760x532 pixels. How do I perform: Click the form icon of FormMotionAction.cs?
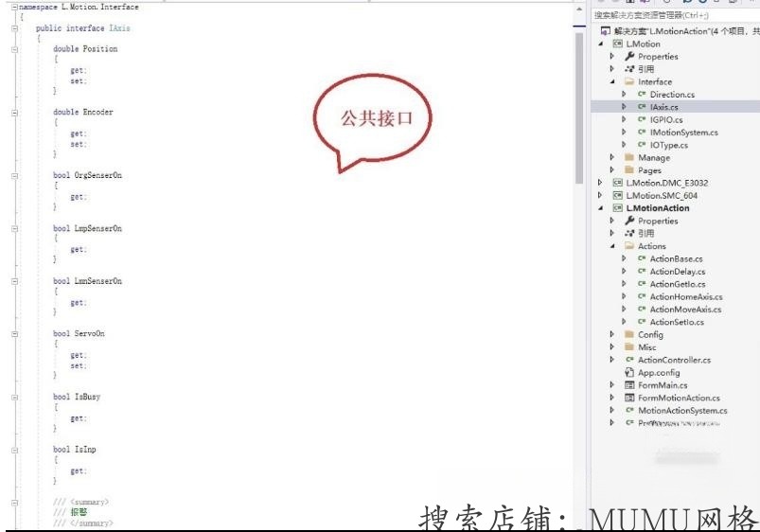[x=629, y=398]
